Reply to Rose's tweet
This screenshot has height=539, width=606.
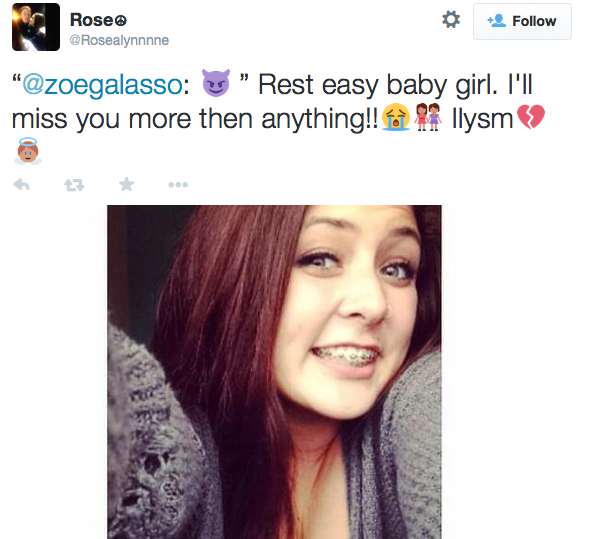[x=21, y=185]
